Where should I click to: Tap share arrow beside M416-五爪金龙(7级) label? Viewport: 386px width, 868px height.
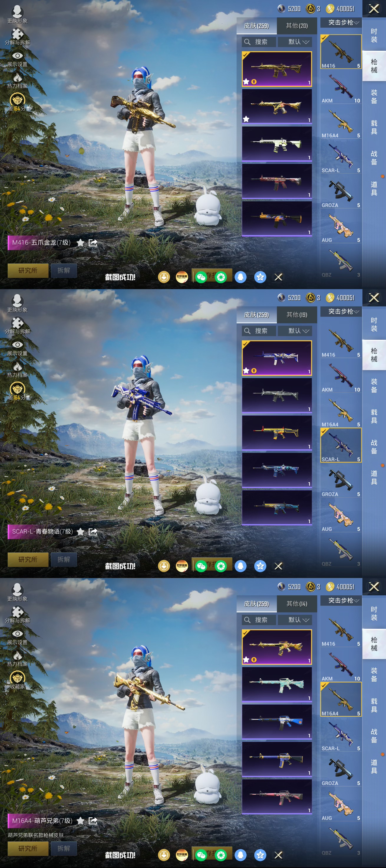tap(93, 243)
